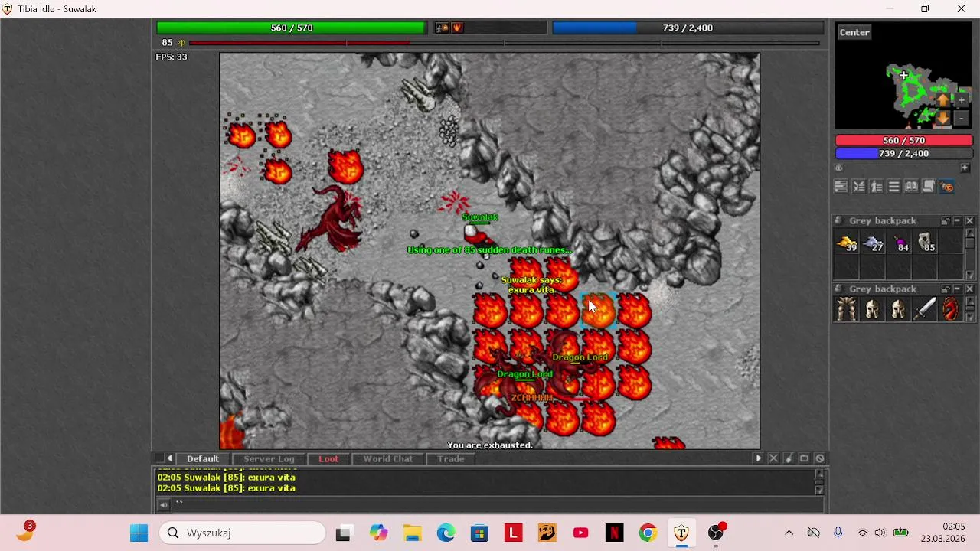This screenshot has height=551, width=980.
Task: Switch to the Server Log tab
Action: point(269,459)
